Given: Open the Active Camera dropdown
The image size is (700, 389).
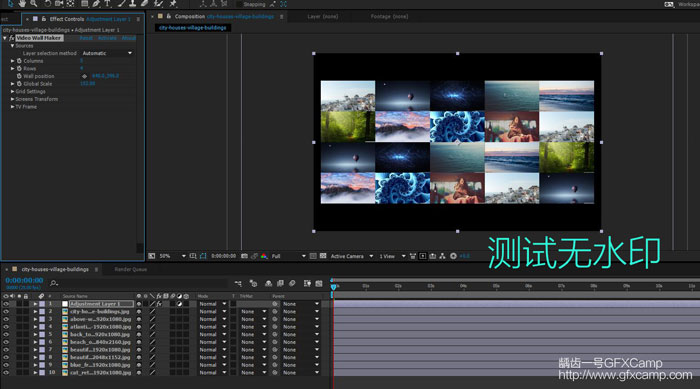Looking at the screenshot, I should coord(352,256).
